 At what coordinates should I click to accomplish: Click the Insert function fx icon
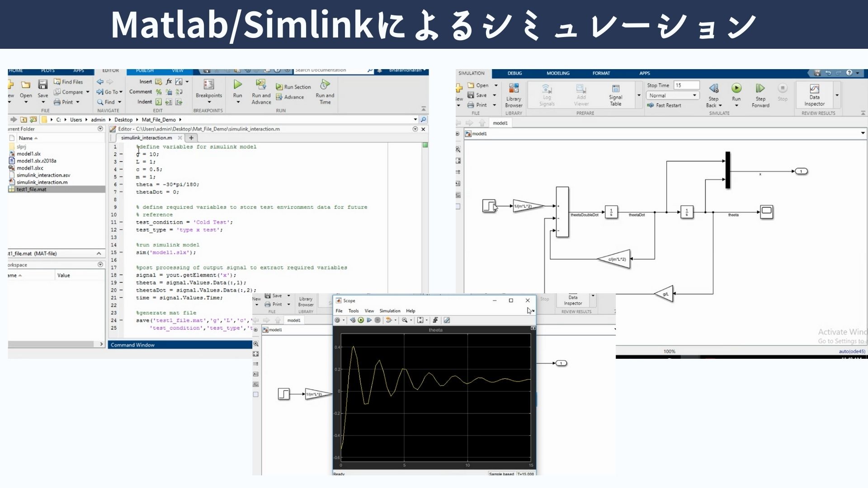point(169,82)
